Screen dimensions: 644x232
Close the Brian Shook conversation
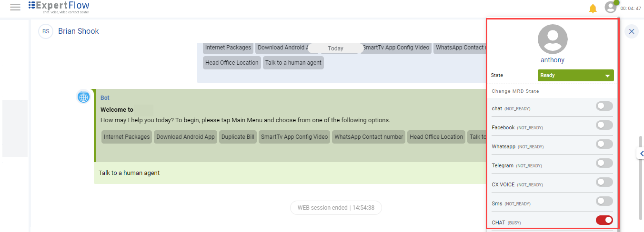(632, 31)
